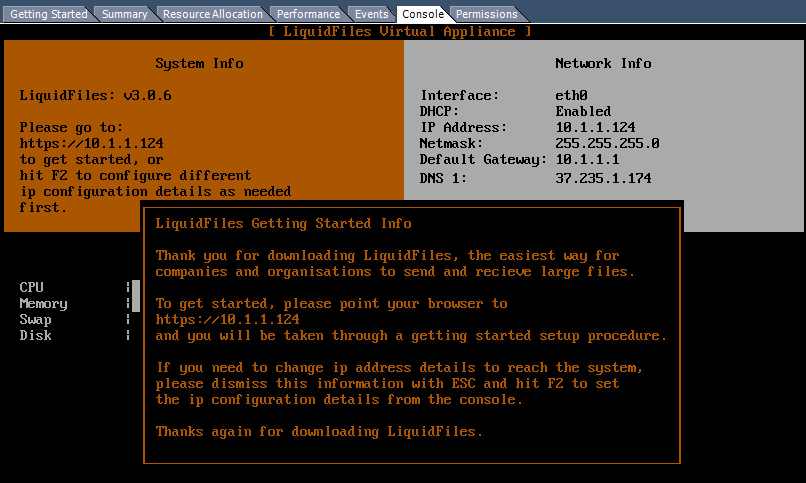Open the Summary tab

tap(125, 14)
